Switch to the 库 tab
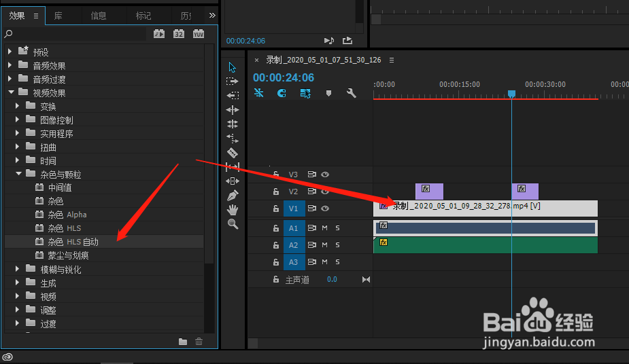This screenshot has height=364, width=629. pos(58,16)
